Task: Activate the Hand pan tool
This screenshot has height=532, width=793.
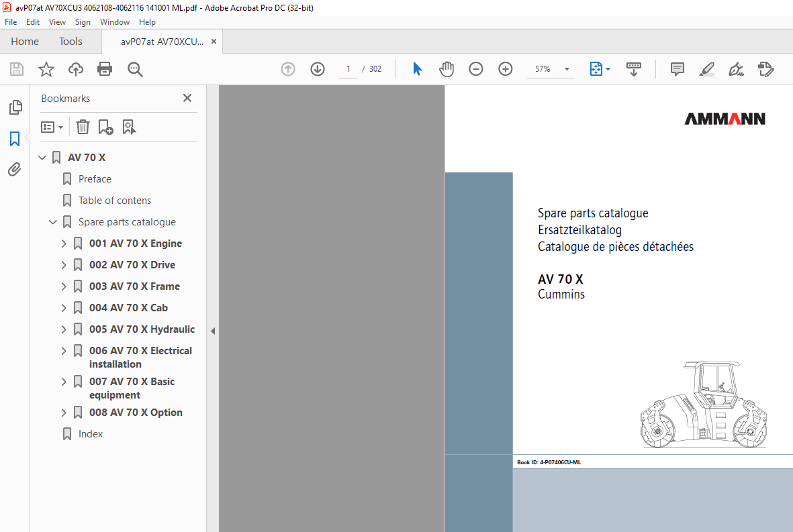Action: (446, 69)
